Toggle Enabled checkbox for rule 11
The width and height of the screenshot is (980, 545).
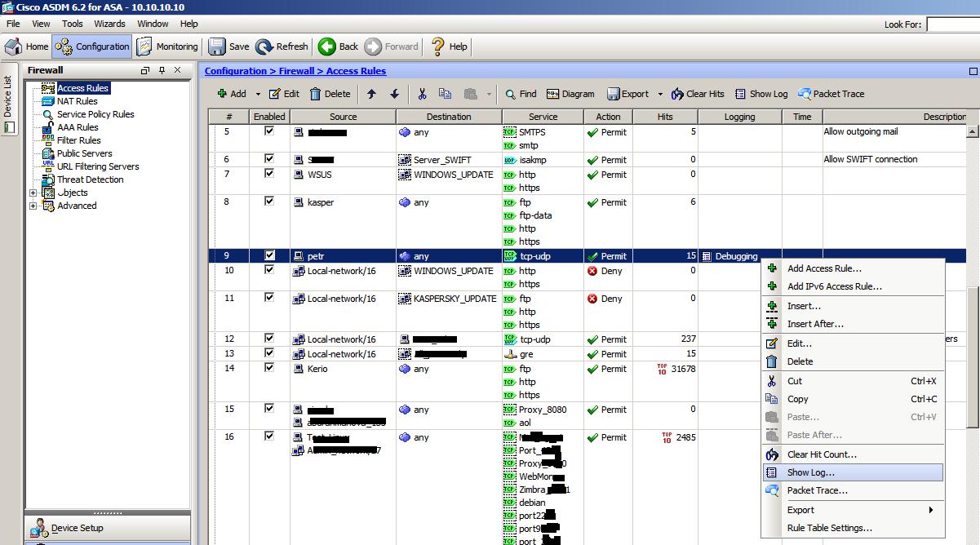(269, 297)
